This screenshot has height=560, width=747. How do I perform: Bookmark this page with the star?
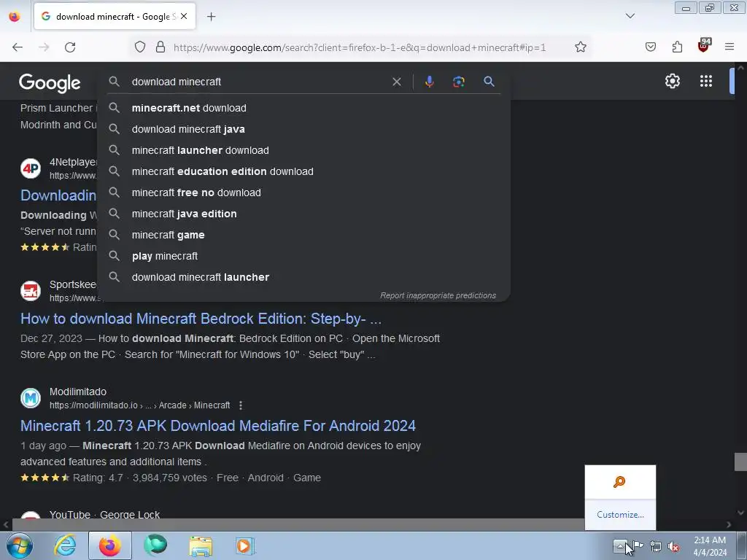click(x=580, y=47)
